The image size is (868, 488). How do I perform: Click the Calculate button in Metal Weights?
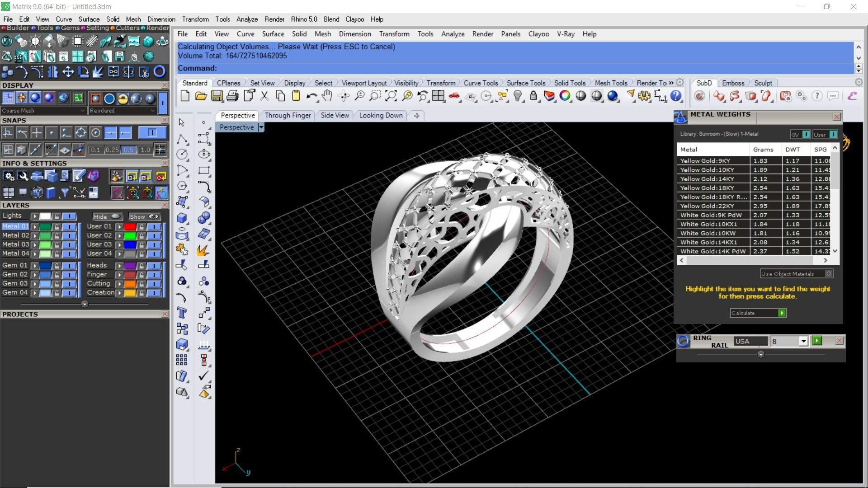tap(758, 313)
